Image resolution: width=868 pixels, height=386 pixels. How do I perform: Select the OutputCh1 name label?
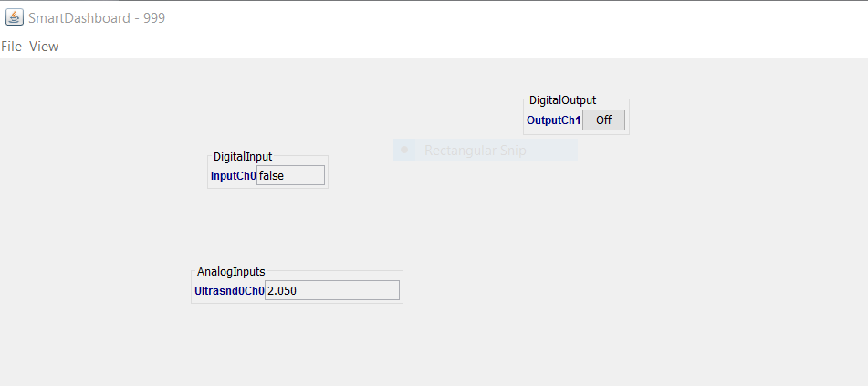click(553, 120)
